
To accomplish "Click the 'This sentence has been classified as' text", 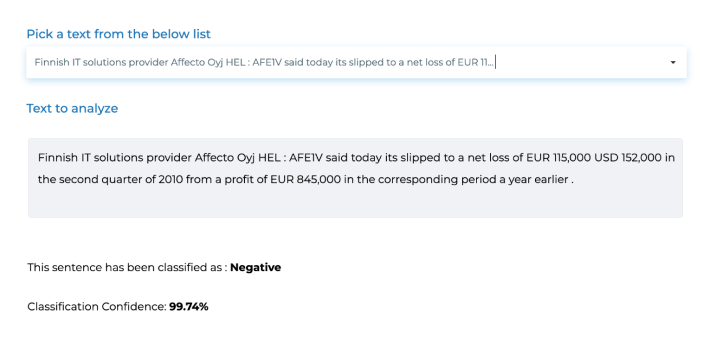I will click(x=125, y=267).
